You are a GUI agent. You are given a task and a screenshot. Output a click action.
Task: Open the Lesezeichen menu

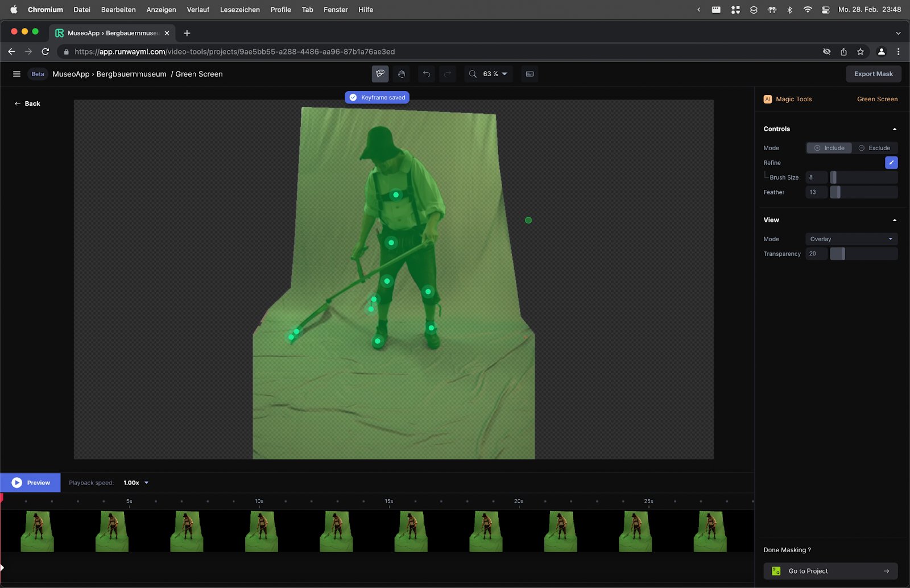point(240,10)
